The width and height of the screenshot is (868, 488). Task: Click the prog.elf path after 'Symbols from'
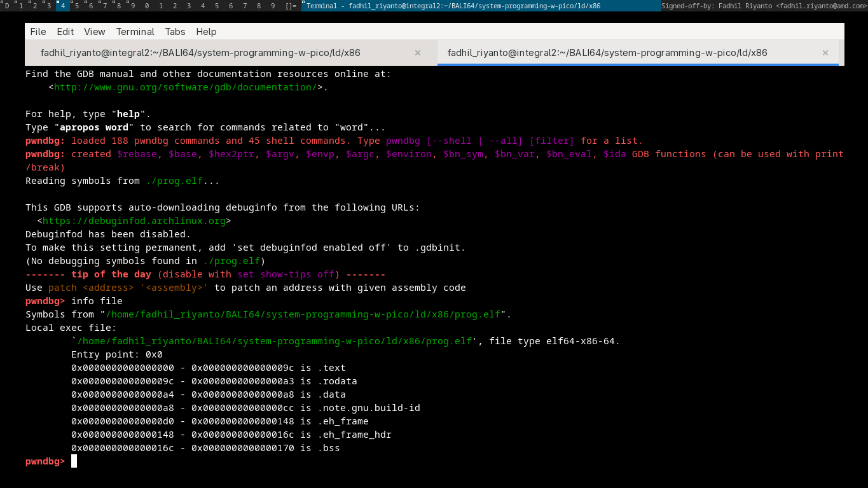click(x=302, y=314)
